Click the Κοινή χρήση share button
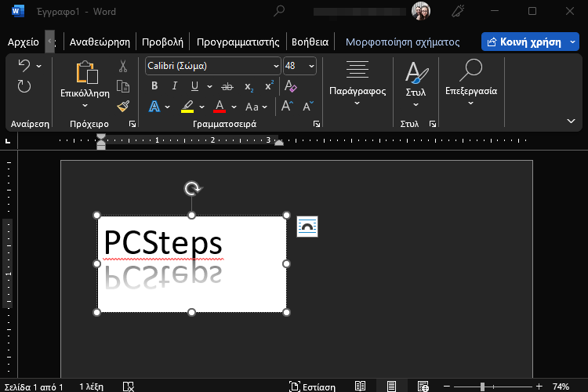The height and width of the screenshot is (392, 588). [524, 42]
